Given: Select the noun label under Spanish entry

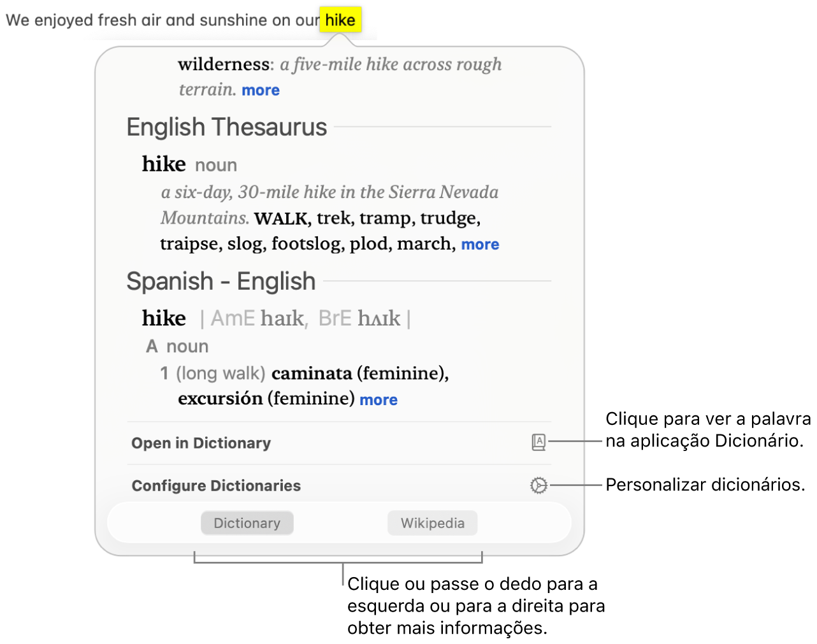Looking at the screenshot, I should (187, 346).
